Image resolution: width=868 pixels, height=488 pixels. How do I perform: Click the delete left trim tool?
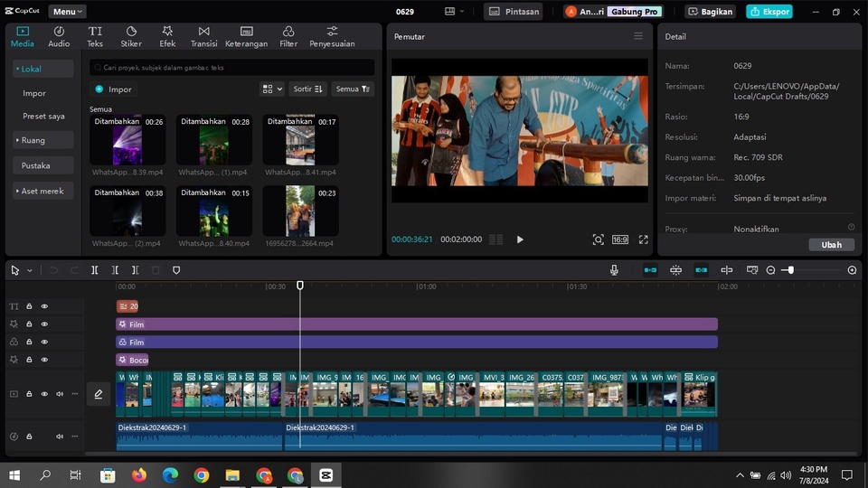pos(115,270)
